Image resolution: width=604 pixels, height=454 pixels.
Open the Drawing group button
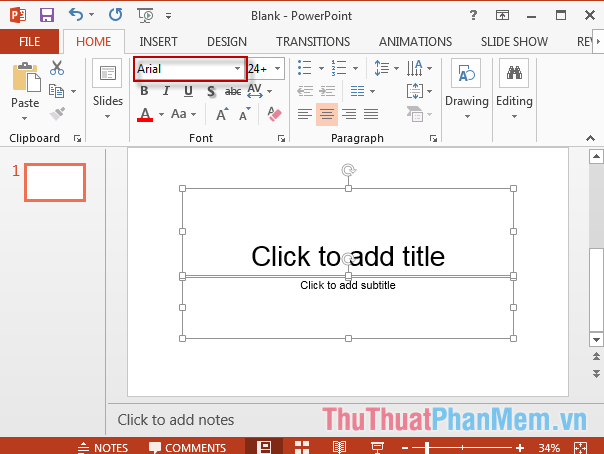466,90
